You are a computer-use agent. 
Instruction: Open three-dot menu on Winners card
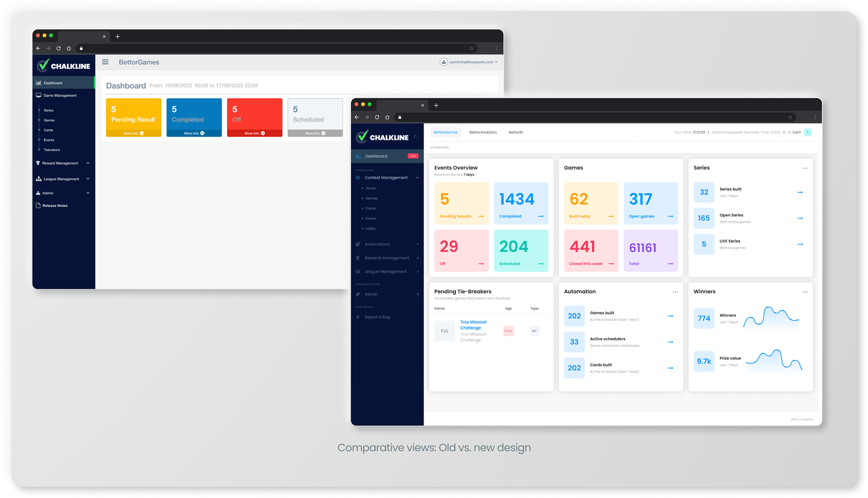(805, 292)
